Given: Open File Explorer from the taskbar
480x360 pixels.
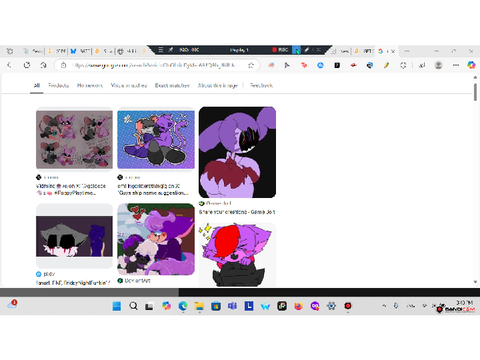Looking at the screenshot, I should [199, 306].
